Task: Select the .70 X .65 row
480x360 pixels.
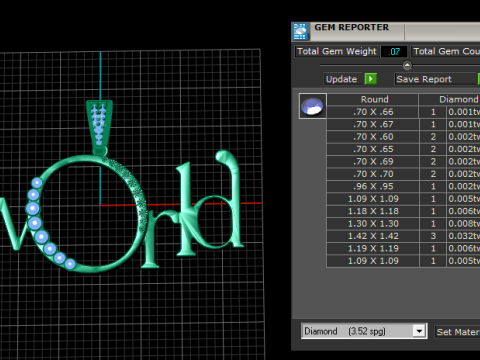Action: pyautogui.click(x=403, y=149)
